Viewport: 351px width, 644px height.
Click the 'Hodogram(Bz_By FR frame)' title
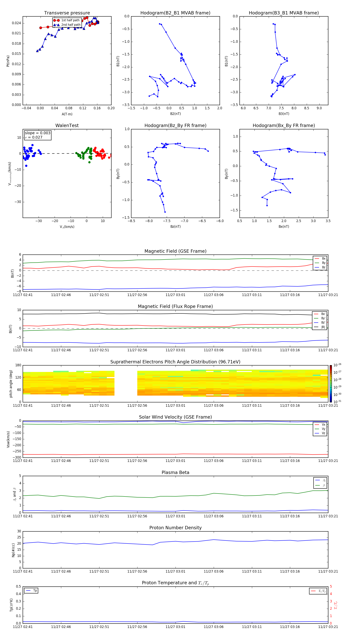coord(175,125)
